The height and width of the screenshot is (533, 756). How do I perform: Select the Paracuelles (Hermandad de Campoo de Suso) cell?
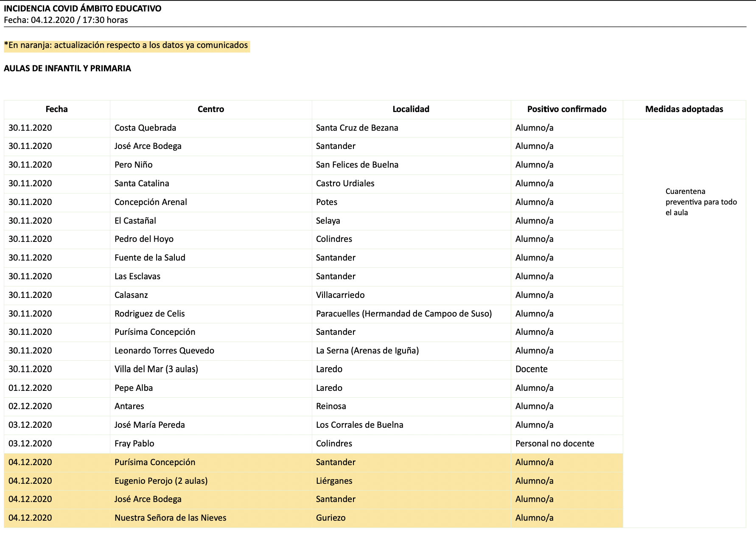tap(403, 314)
